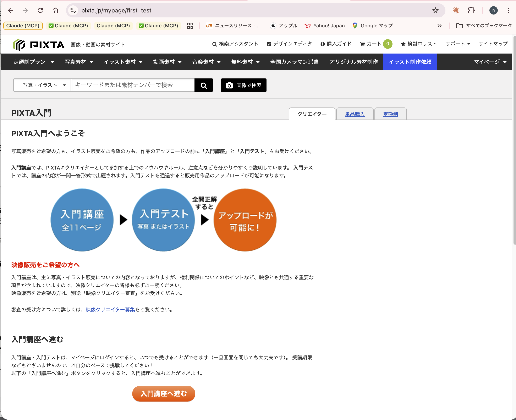Expand the マイページ menu
This screenshot has height=420, width=516.
pyautogui.click(x=490, y=62)
